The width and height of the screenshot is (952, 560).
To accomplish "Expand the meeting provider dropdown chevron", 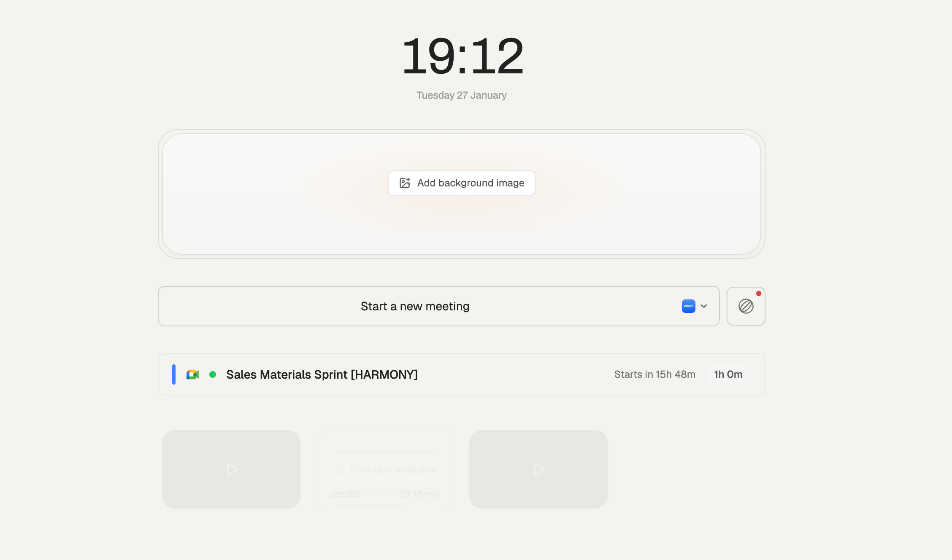I will click(x=704, y=306).
